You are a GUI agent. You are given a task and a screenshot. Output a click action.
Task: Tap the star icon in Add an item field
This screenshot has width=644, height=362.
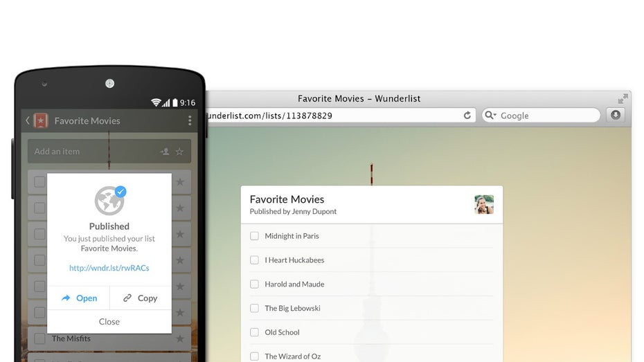179,152
